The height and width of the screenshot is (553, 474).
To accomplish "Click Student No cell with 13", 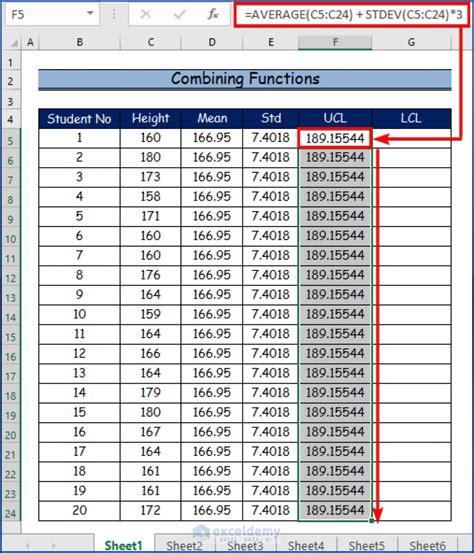I will 79,373.
